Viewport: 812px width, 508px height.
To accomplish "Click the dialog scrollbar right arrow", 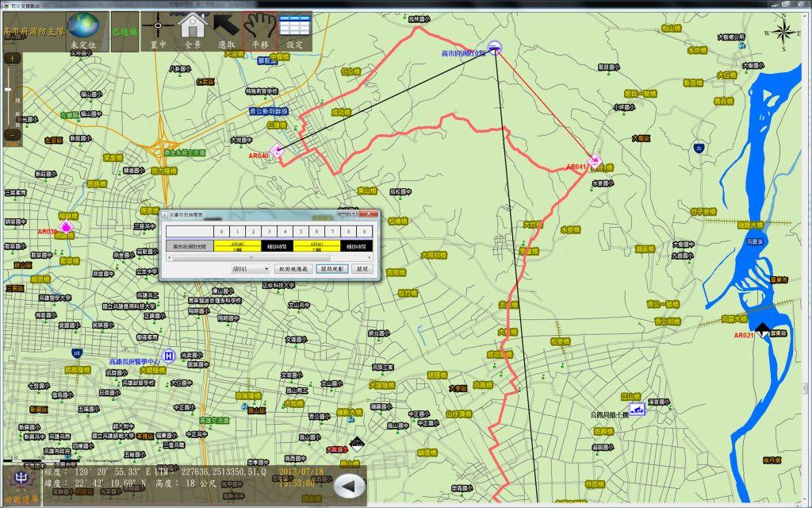I will pyautogui.click(x=370, y=257).
